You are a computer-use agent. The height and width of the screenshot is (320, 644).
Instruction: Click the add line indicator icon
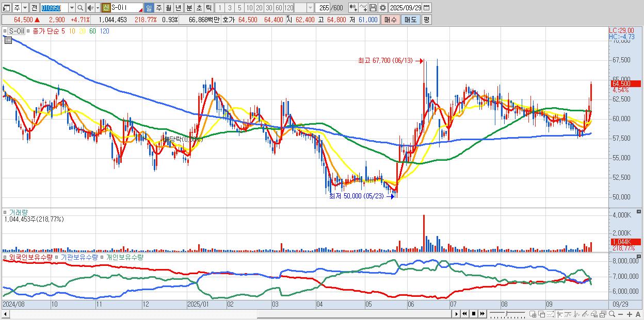click(363, 8)
